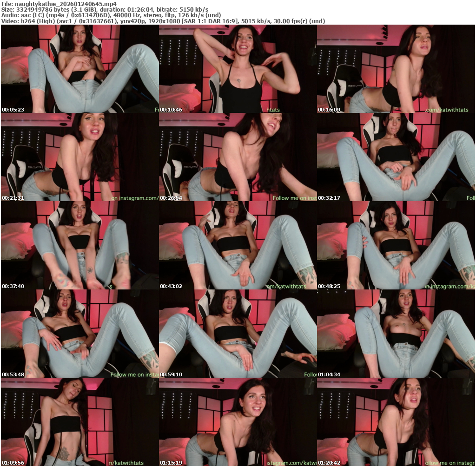Image resolution: width=476 pixels, height=466 pixels.
Task: Open the frame at timestamp 00:37:40
Action: coord(79,245)
